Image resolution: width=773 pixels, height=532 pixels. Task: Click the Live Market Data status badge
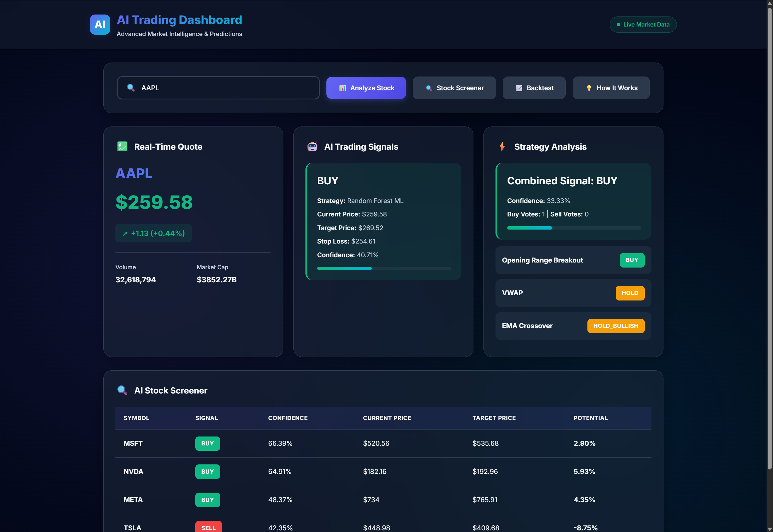[x=643, y=24]
